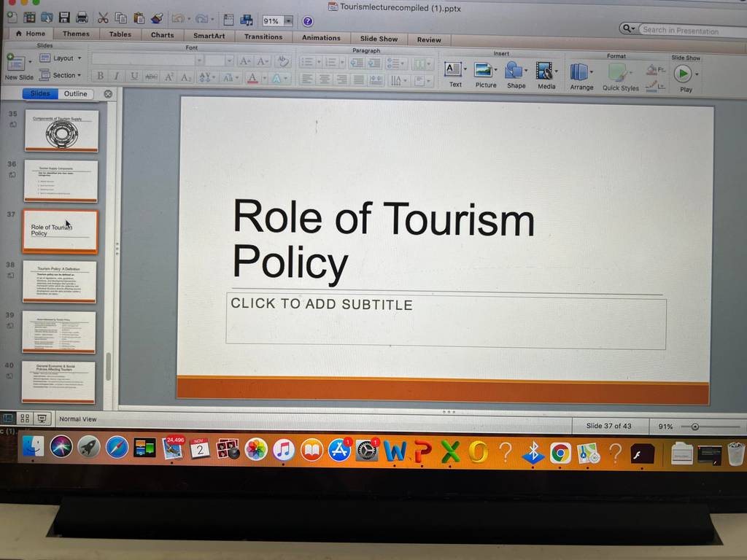
Task: Click the Print icon in top toolbar
Action: [82, 18]
